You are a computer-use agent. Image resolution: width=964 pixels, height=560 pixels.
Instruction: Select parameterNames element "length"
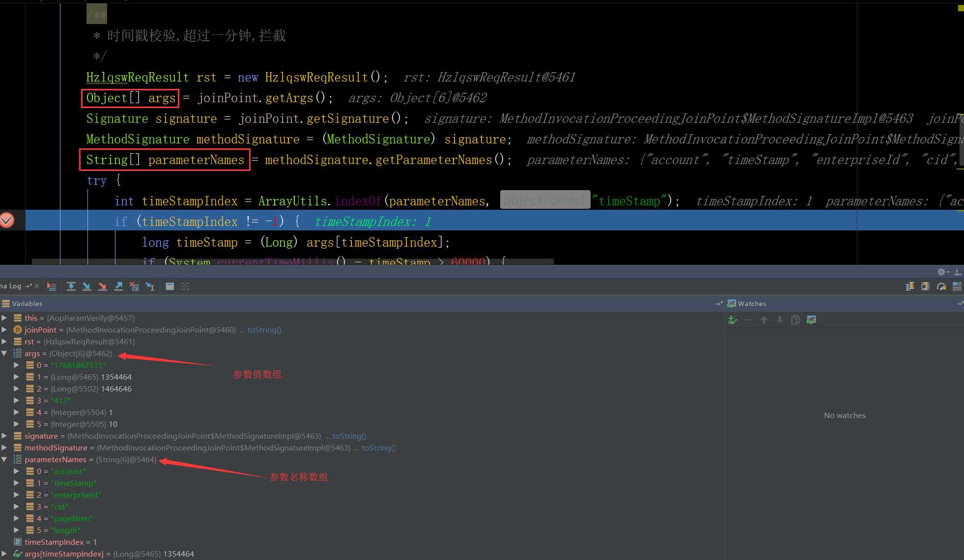(x=362, y=530)
